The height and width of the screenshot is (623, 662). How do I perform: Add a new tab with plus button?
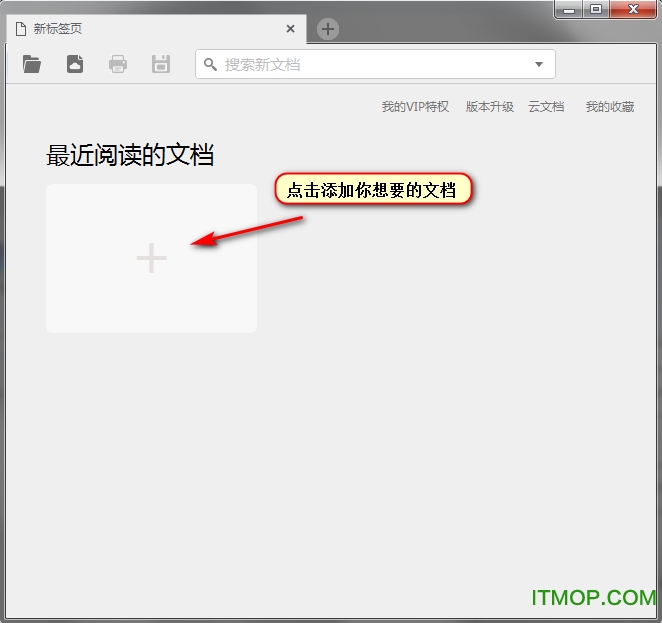328,29
